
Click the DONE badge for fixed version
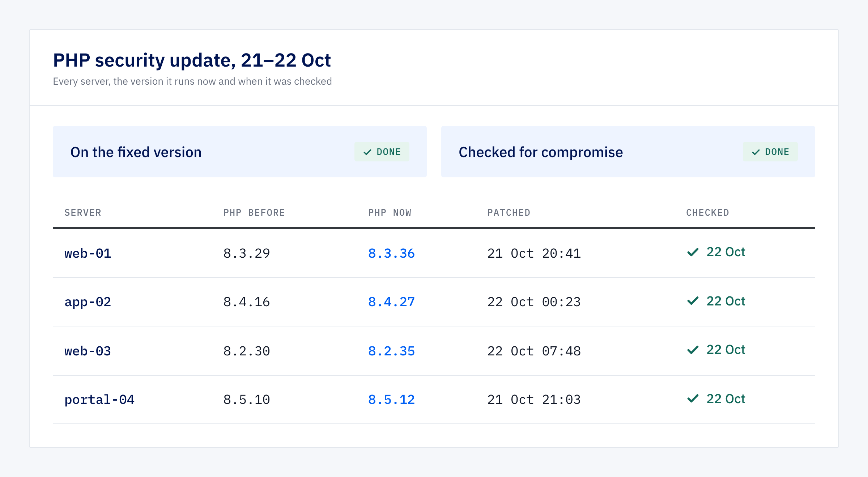[382, 152]
